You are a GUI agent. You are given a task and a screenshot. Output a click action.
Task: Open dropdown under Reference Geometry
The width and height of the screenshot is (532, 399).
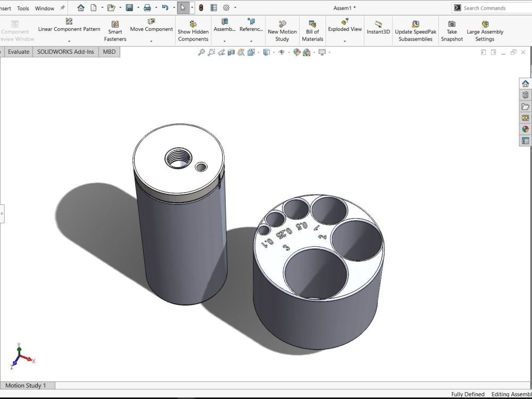[251, 41]
